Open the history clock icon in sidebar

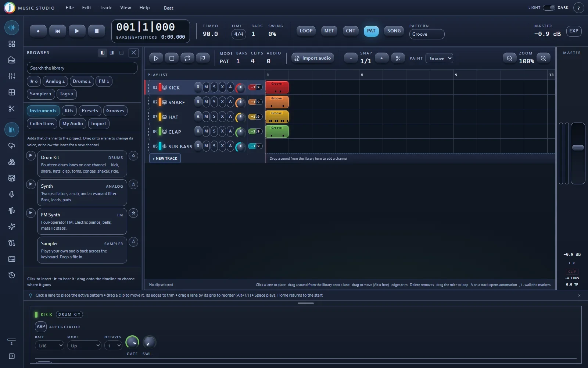click(12, 275)
